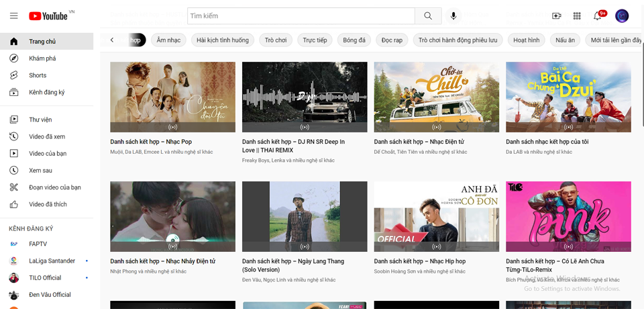Open the Ngày Lang Thang thumbnail
This screenshot has width=644, height=309.
click(305, 216)
